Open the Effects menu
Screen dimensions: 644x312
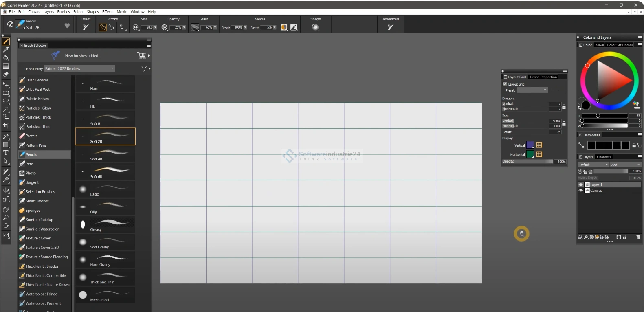(x=108, y=12)
